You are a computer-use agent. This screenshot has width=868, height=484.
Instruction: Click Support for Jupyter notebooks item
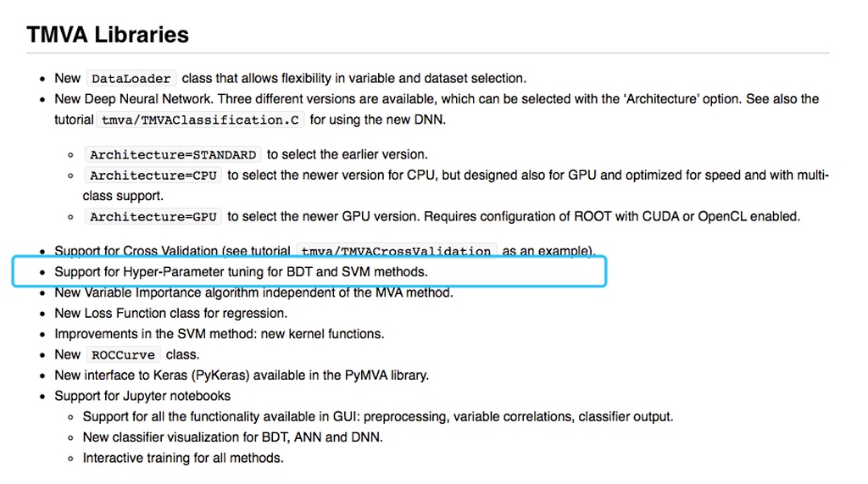click(142, 396)
